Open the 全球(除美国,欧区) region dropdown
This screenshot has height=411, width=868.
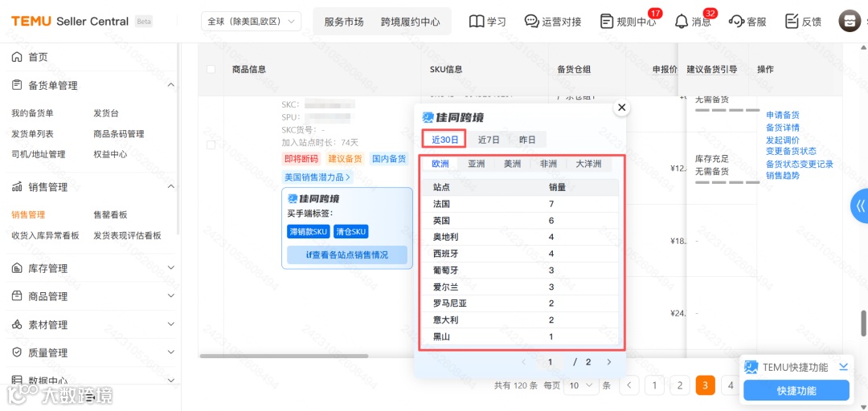[x=252, y=22]
